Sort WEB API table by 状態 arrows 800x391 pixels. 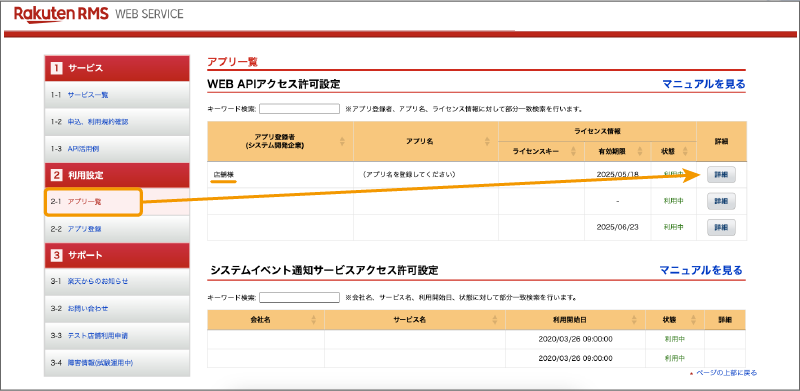(685, 151)
